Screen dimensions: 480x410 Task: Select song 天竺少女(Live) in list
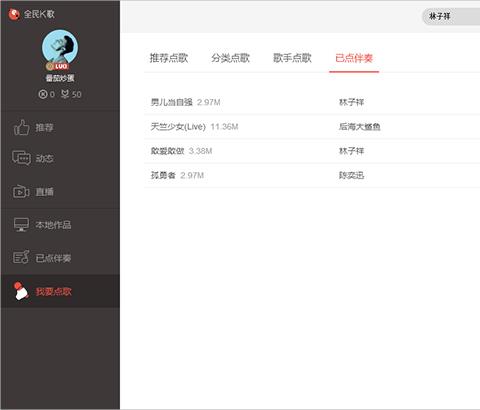point(178,127)
